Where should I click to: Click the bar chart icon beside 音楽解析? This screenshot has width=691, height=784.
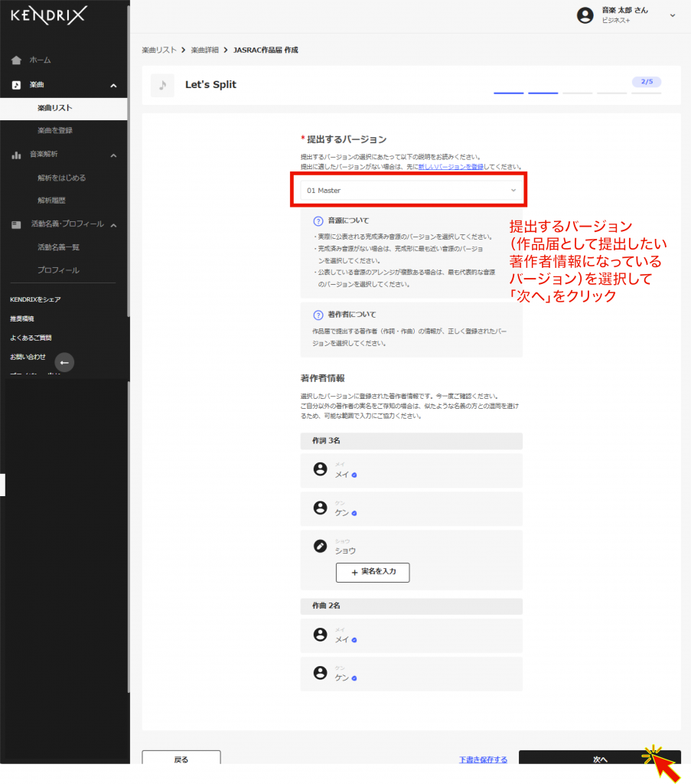coord(16,155)
